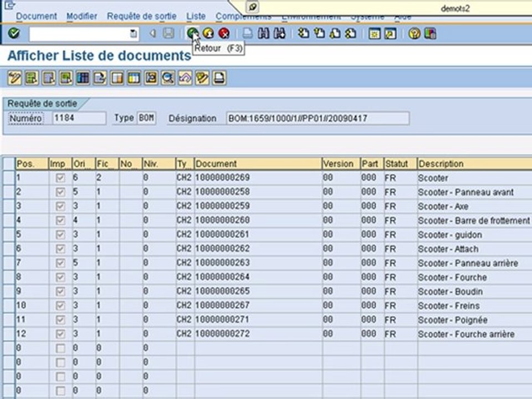
Task: Open the Compléments menu
Action: (x=243, y=16)
